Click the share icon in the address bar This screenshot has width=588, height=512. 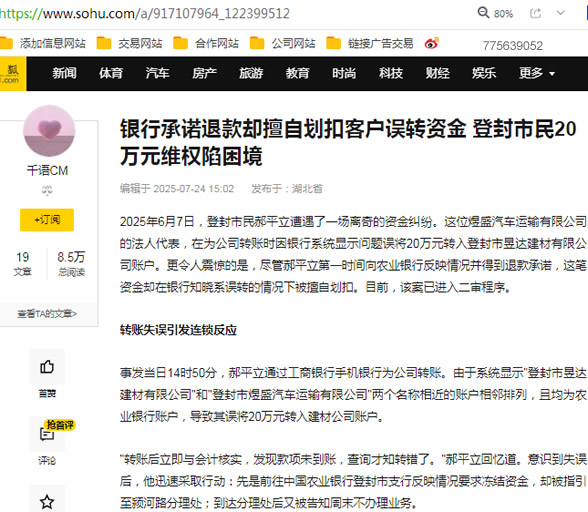[x=536, y=13]
